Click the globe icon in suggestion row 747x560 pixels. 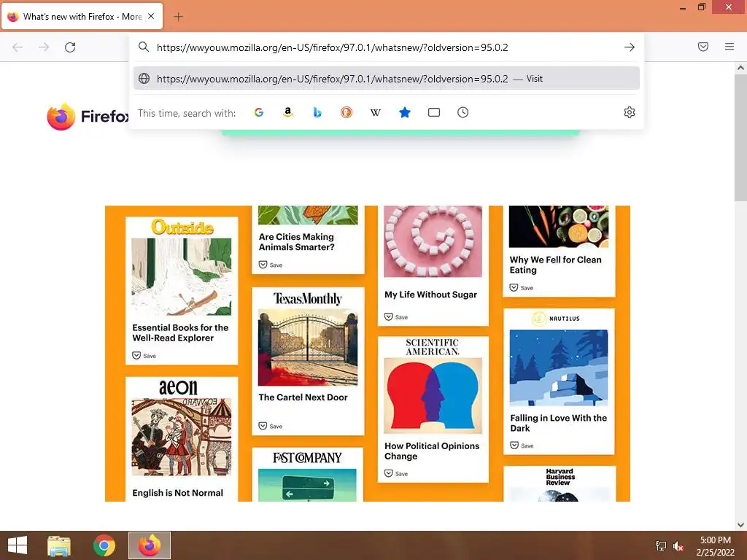[144, 79]
